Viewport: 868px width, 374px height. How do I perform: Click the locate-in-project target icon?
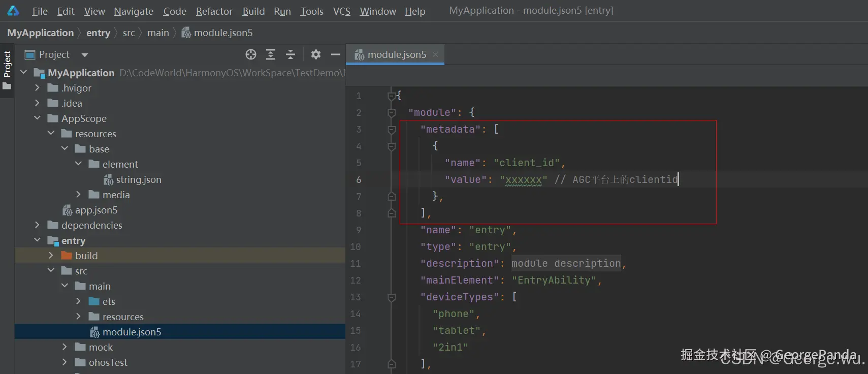tap(251, 54)
